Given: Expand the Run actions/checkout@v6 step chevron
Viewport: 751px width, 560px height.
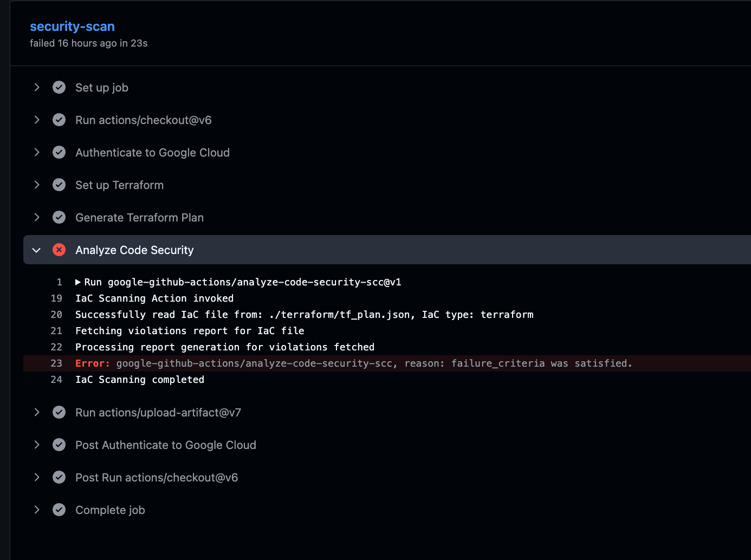Looking at the screenshot, I should (x=37, y=120).
